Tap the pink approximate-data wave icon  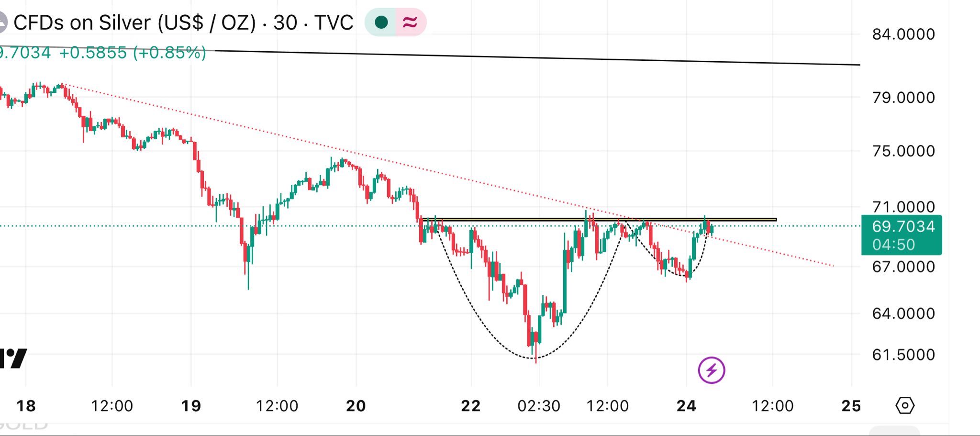point(410,22)
